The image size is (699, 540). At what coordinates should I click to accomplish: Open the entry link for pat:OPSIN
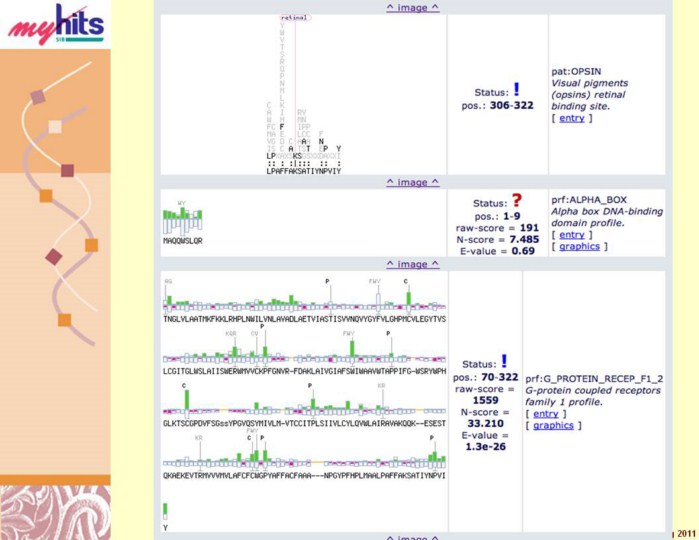tap(572, 118)
